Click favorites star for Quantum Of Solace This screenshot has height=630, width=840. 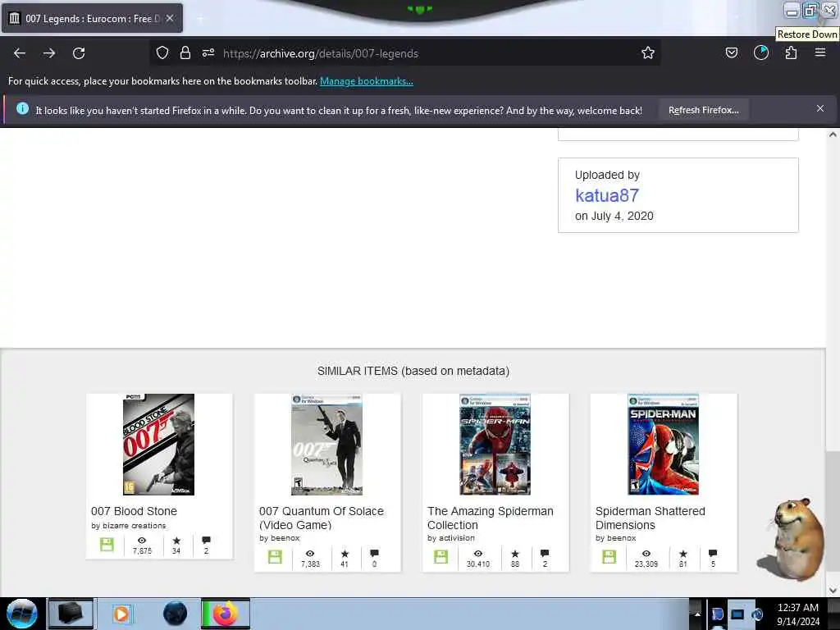[x=345, y=554]
